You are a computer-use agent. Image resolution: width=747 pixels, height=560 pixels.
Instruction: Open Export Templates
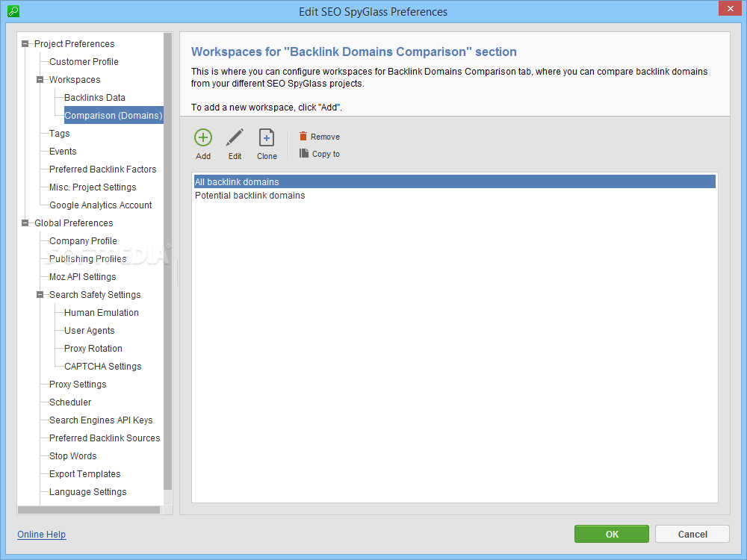point(85,474)
